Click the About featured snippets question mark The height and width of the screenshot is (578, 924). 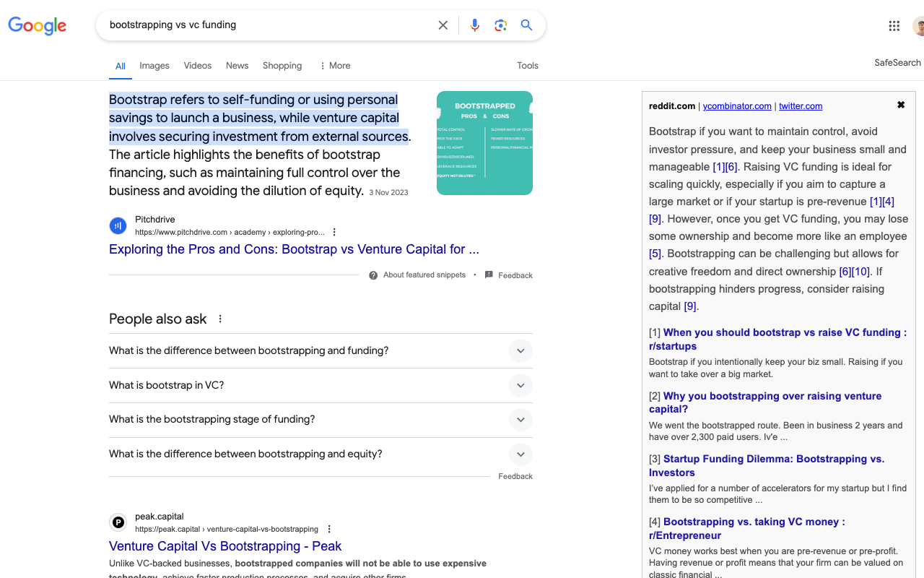coord(373,275)
